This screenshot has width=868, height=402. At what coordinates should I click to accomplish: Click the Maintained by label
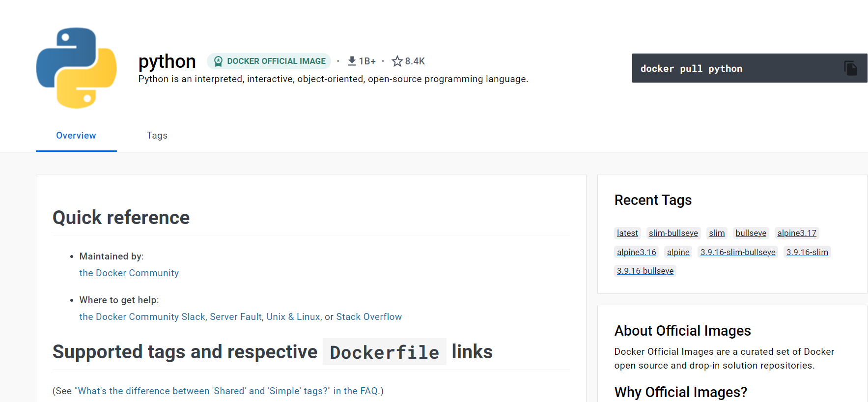(112, 257)
